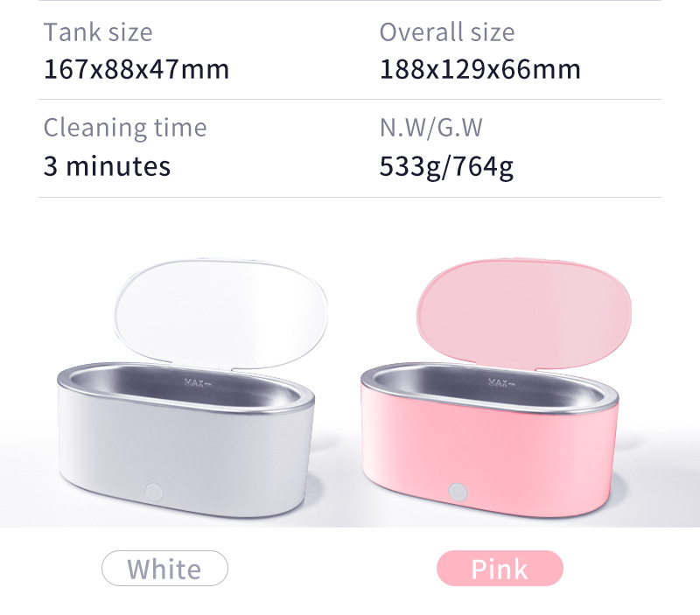Image resolution: width=700 pixels, height=615 pixels.
Task: Select the 3 minutes value text
Action: pyautogui.click(x=107, y=166)
